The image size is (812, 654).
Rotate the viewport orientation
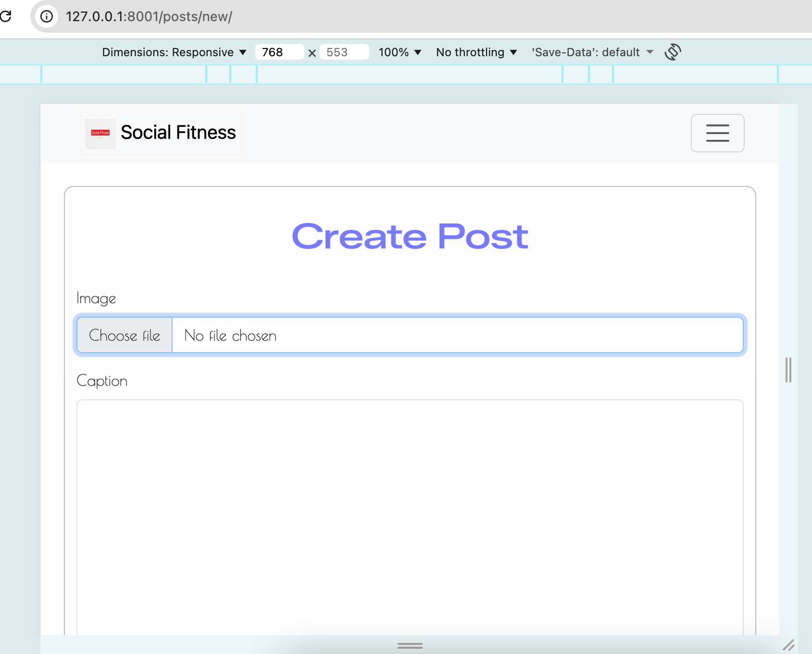pos(674,52)
